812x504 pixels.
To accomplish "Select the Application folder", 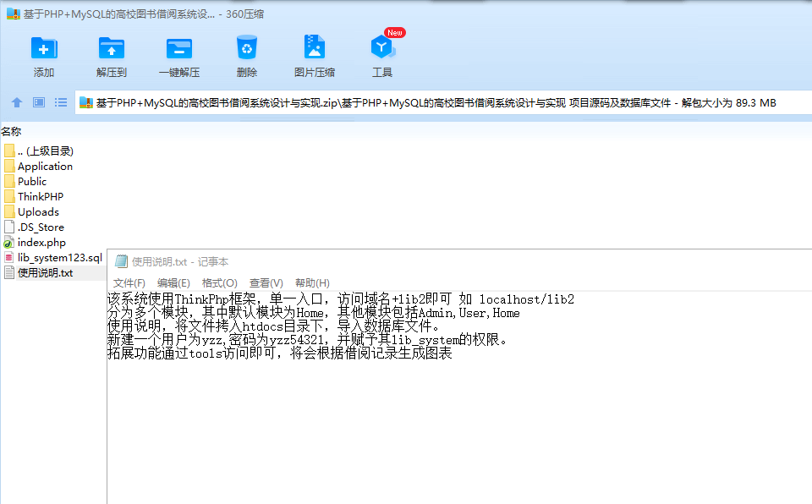I will 38,167.
